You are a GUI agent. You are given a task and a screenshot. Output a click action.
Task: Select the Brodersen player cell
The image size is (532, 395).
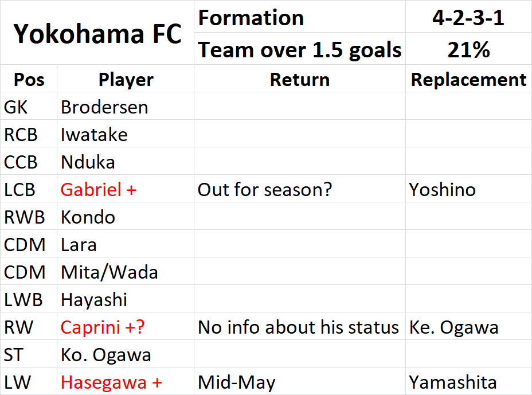coord(126,106)
